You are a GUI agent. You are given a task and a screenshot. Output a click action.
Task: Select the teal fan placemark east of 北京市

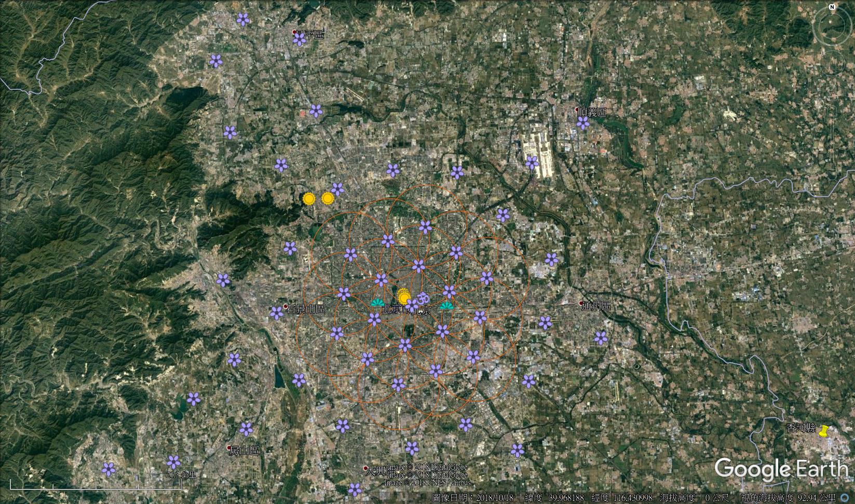tap(446, 306)
